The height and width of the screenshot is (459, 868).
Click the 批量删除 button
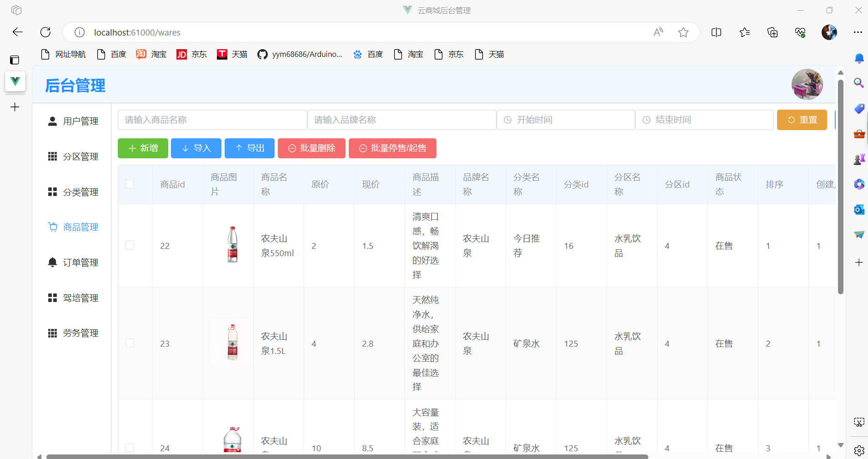[311, 148]
